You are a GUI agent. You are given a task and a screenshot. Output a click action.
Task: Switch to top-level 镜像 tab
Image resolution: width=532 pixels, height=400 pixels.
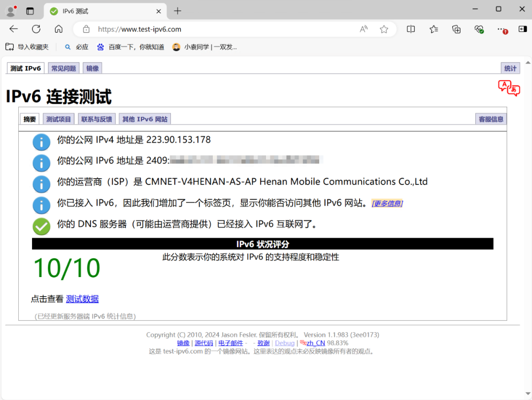point(92,68)
